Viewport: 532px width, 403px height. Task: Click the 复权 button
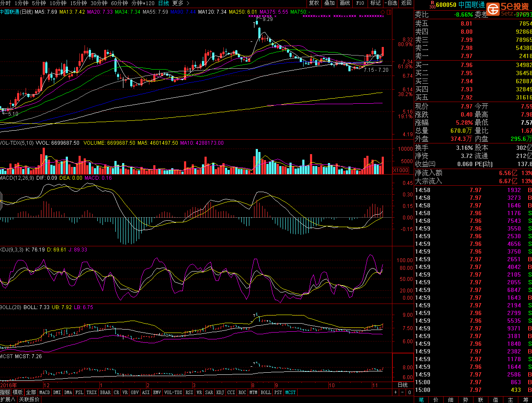tap(314, 3)
